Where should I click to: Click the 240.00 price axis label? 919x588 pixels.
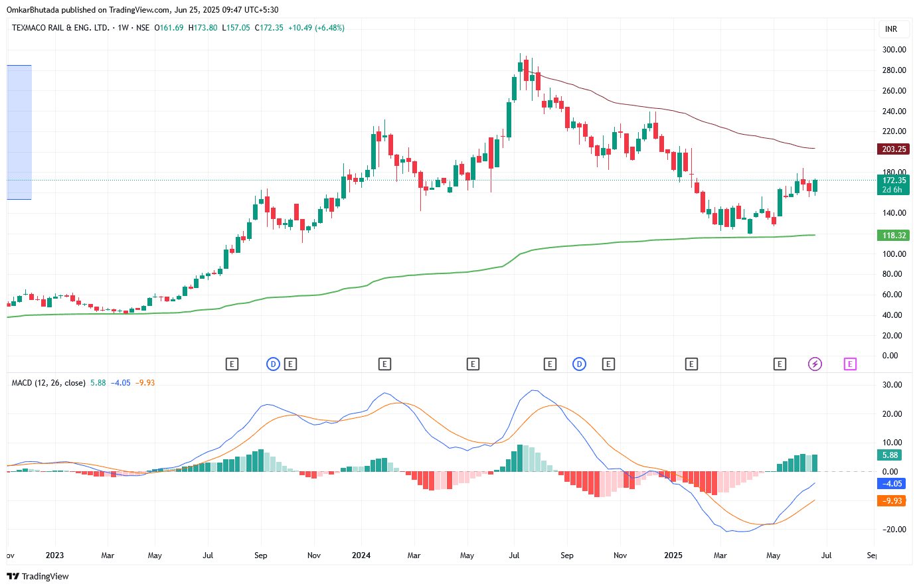coord(894,111)
